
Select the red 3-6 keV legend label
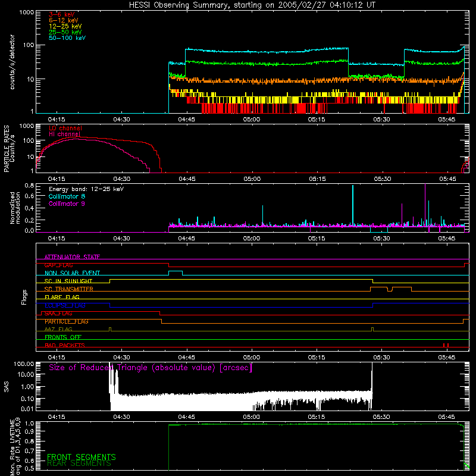coord(61,14)
